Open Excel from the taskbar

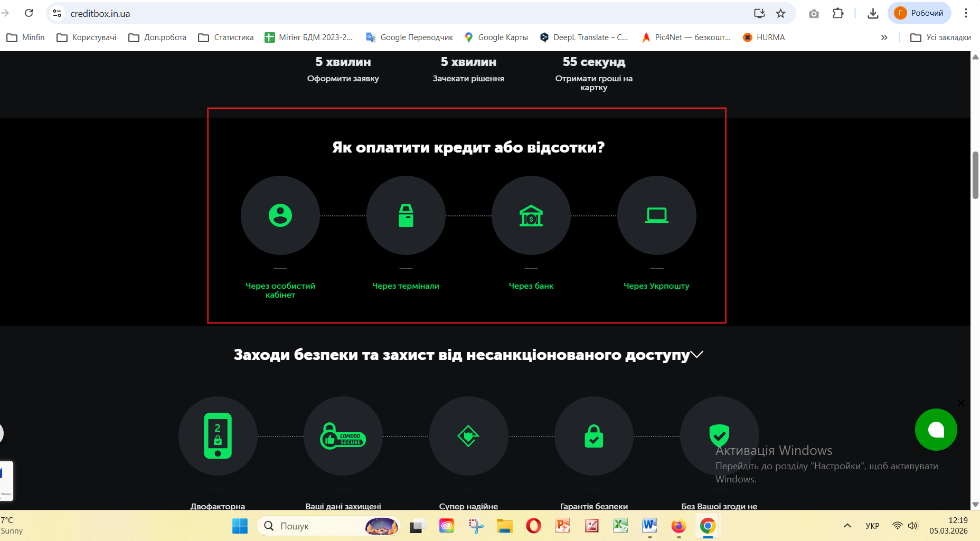click(x=620, y=526)
